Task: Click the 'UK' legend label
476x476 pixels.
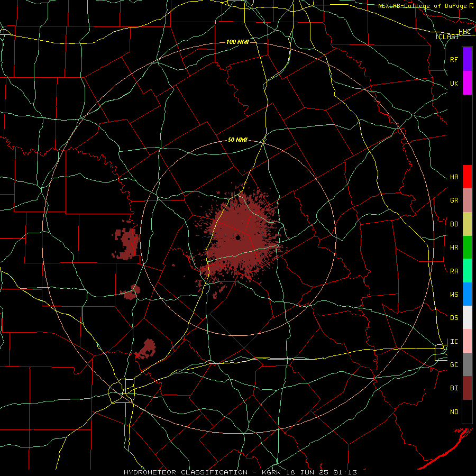Action: [454, 83]
